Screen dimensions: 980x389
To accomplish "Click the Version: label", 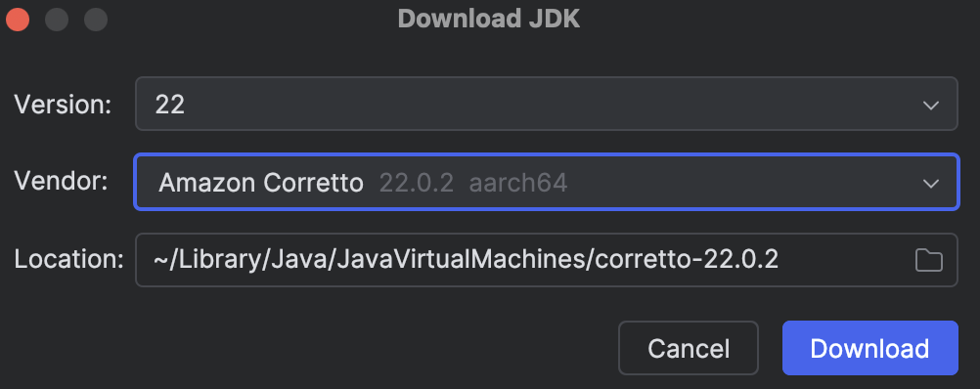I will tap(63, 105).
